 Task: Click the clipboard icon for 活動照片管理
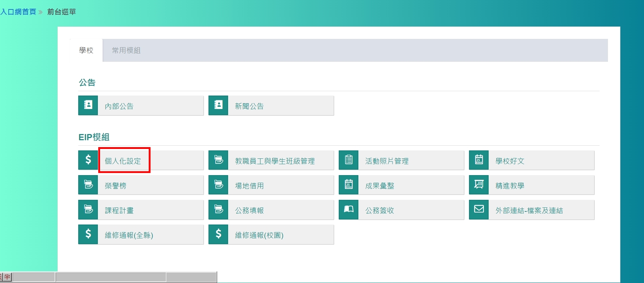(x=349, y=160)
